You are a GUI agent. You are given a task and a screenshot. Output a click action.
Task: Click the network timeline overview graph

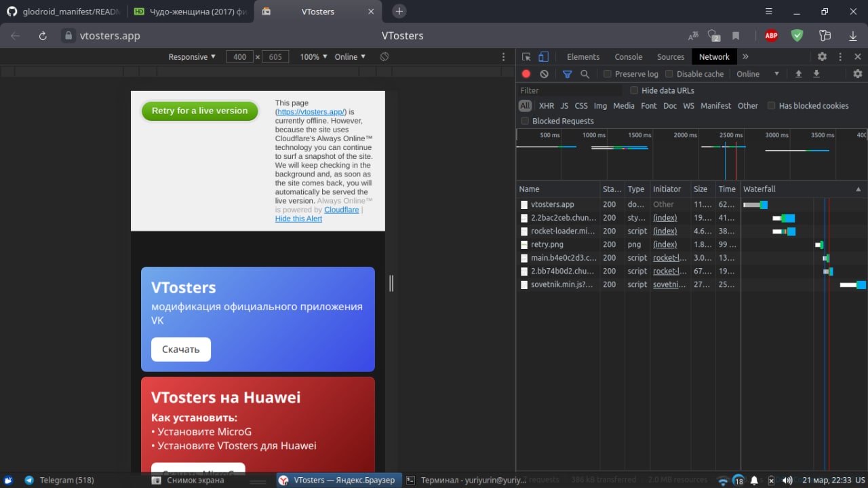(x=692, y=154)
